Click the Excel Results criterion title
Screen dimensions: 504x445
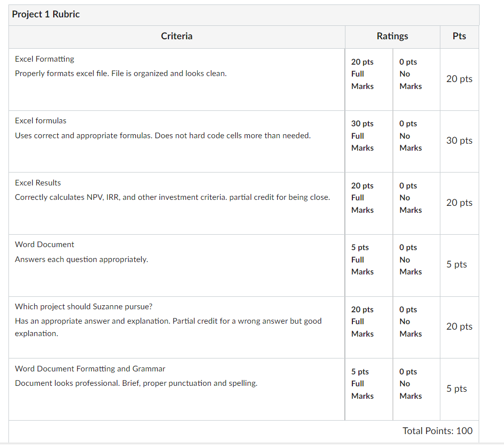[38, 183]
